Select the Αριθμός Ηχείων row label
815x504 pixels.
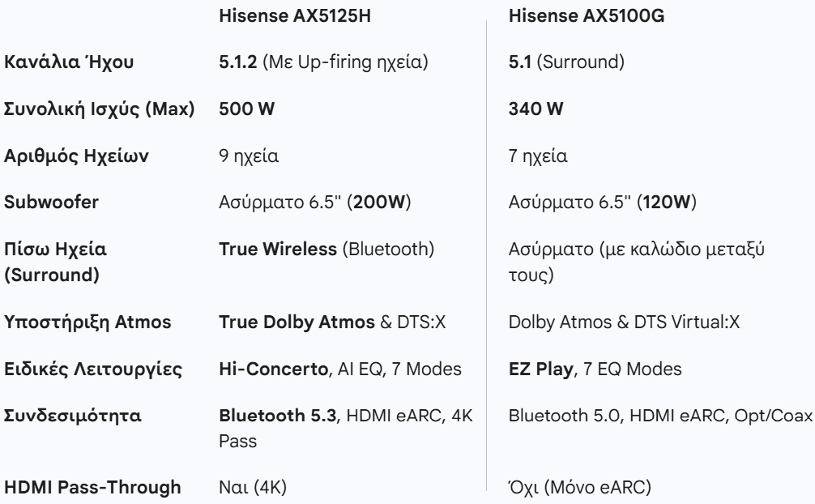coord(76,156)
